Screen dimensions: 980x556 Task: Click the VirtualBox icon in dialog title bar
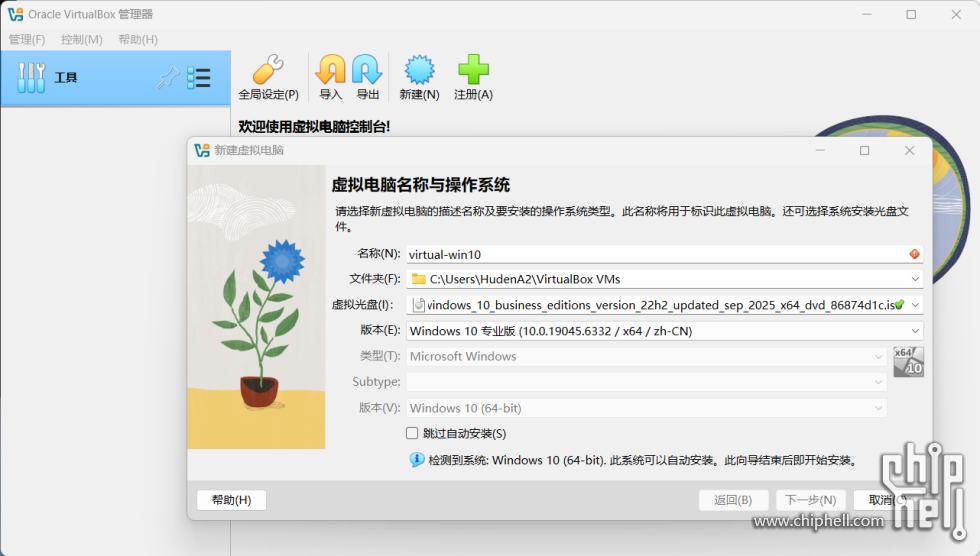click(x=202, y=150)
